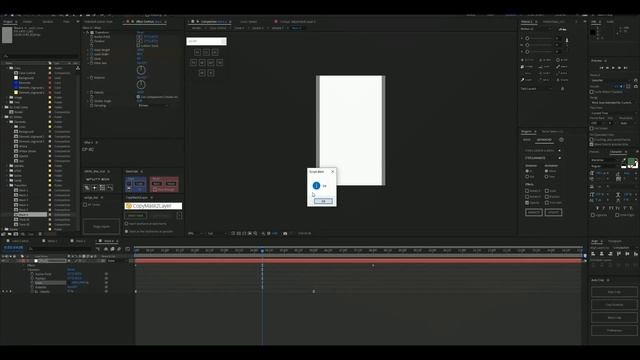
Task: Toggle the Scale property stopwatch in timeline
Action: coord(32,282)
